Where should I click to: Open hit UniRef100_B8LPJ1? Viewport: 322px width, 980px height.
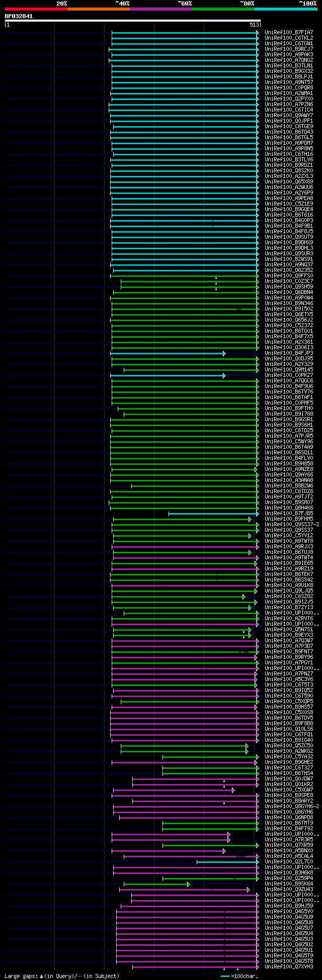(x=289, y=76)
